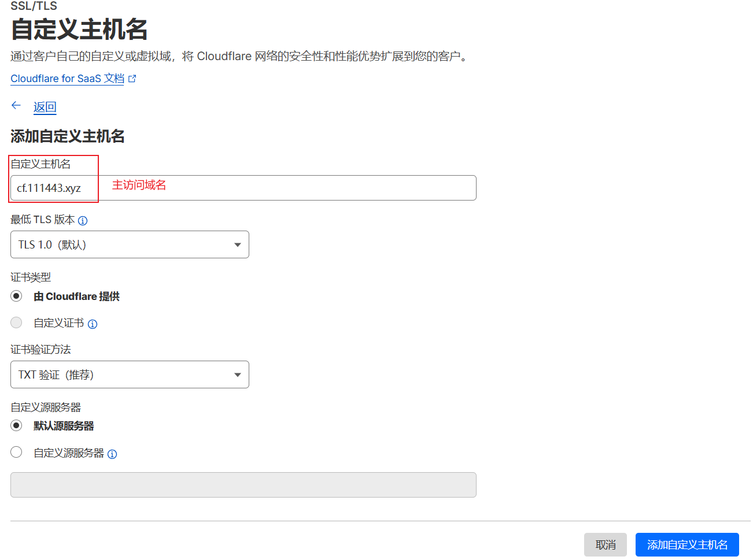The height and width of the screenshot is (560, 753).
Task: Click the greyed-out custom origin server field
Action: point(243,485)
